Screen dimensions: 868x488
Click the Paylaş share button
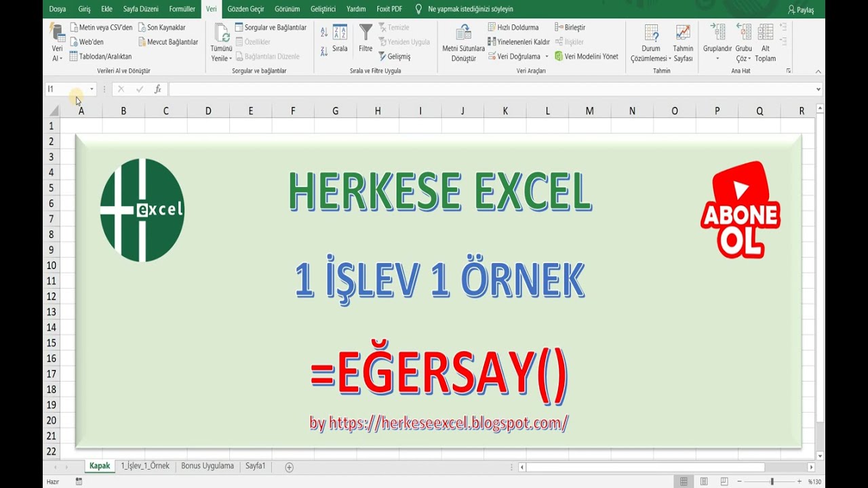801,9
